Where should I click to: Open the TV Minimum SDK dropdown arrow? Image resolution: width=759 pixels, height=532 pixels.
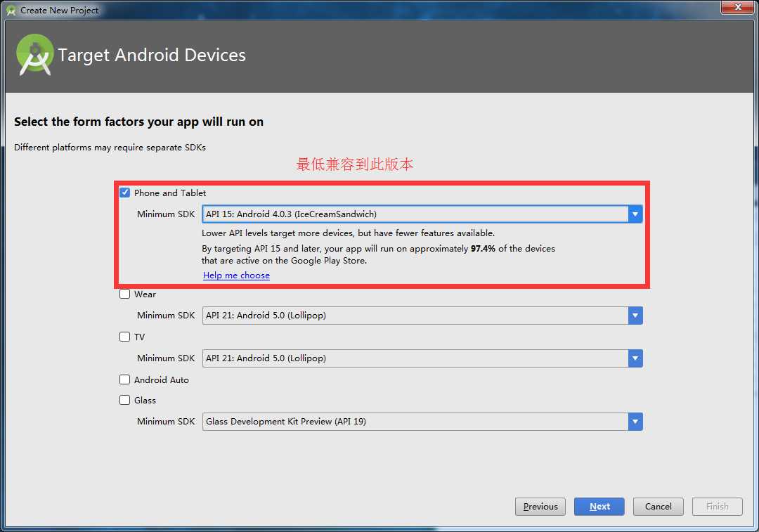click(x=635, y=358)
